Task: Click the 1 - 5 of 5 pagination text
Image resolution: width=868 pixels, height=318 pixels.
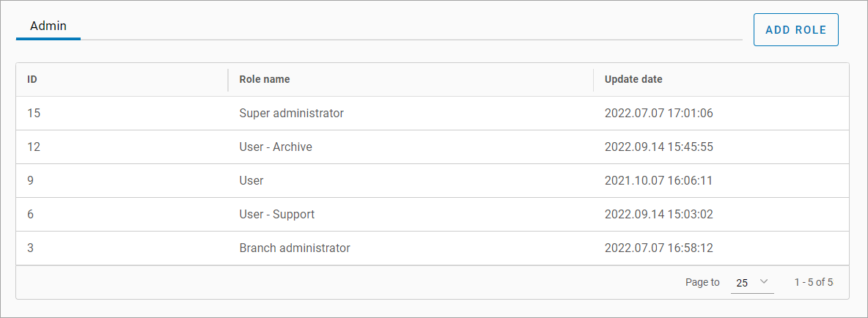Action: click(814, 282)
